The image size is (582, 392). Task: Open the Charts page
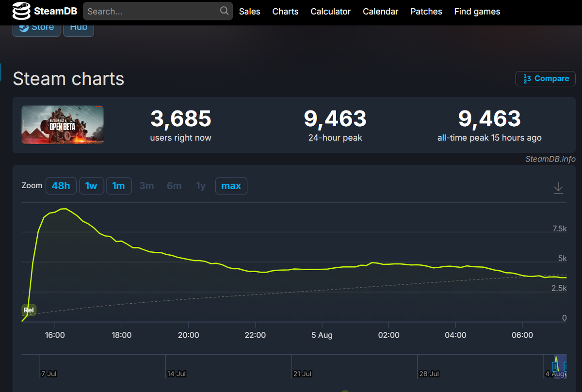pyautogui.click(x=285, y=11)
